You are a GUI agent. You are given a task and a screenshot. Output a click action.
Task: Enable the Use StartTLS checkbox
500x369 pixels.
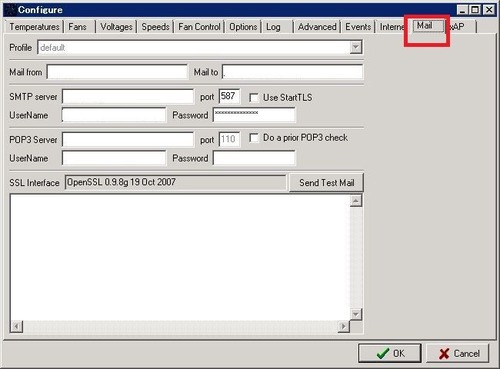[x=254, y=98]
